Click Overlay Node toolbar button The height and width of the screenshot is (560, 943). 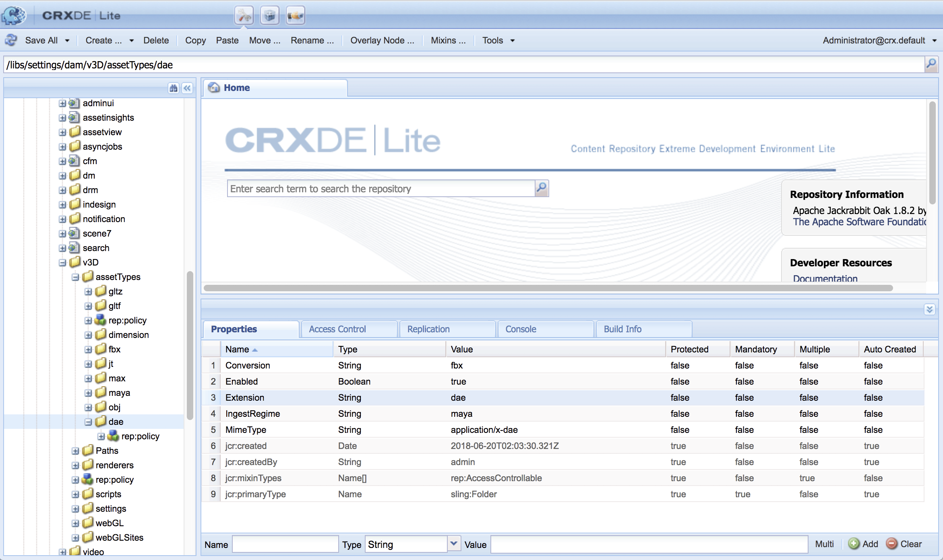pos(382,40)
